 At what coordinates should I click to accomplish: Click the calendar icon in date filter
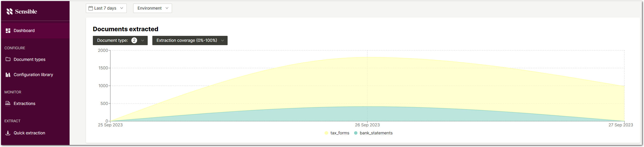click(91, 8)
